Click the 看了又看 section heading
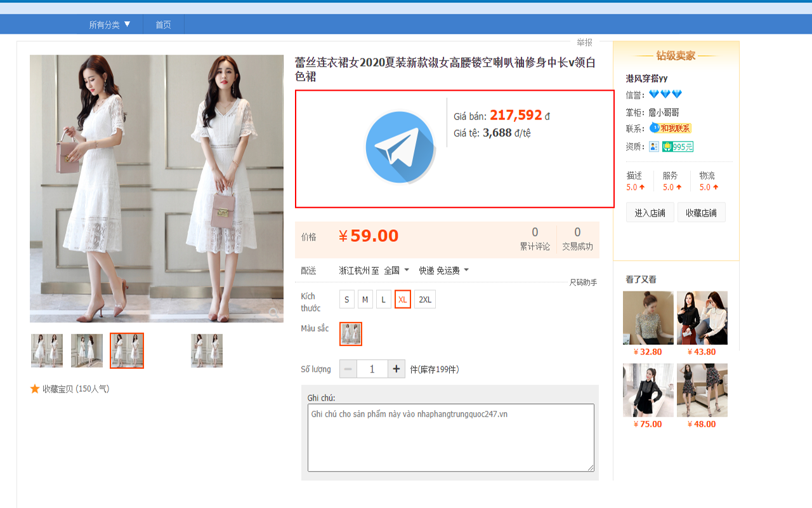 click(641, 279)
